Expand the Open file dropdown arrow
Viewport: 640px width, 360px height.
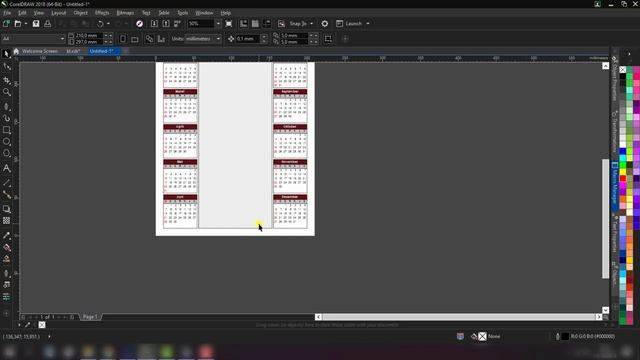pyautogui.click(x=26, y=24)
